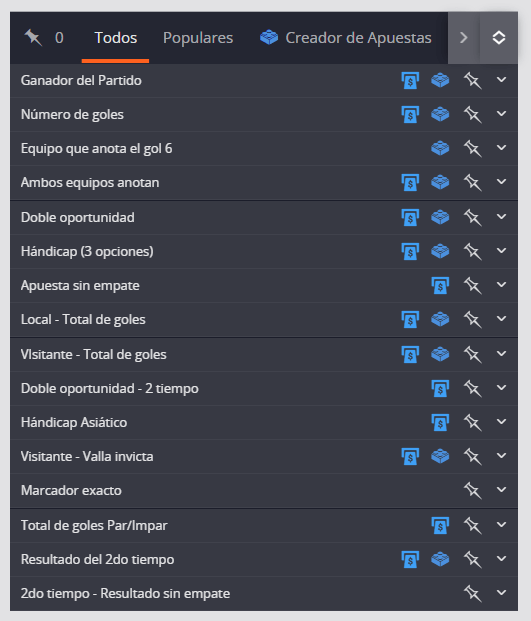Pin the Marcador exacto market

coord(472,491)
